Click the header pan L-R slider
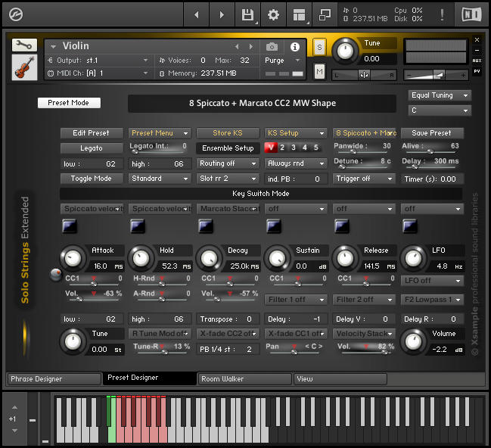The width and height of the screenshot is (491, 448). pyautogui.click(x=364, y=75)
